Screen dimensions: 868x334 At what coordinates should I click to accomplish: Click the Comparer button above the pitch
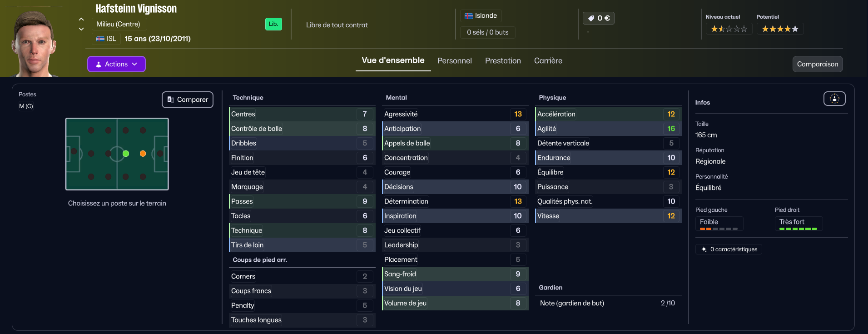point(188,100)
